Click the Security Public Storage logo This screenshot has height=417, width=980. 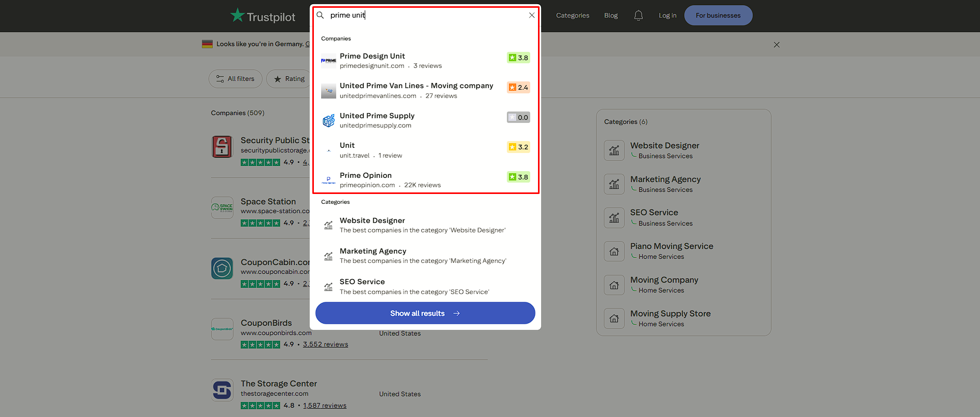pos(222,147)
